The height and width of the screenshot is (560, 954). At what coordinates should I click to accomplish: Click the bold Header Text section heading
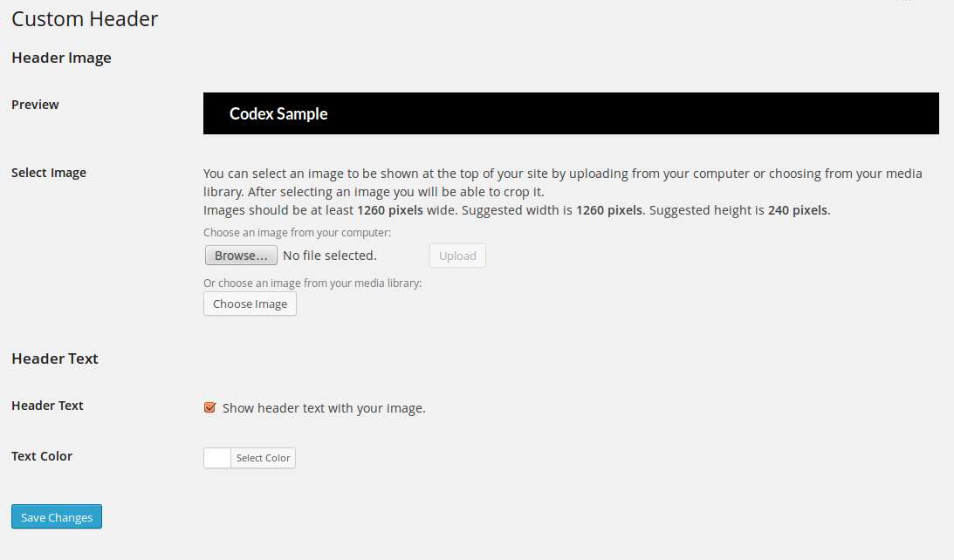(x=55, y=359)
